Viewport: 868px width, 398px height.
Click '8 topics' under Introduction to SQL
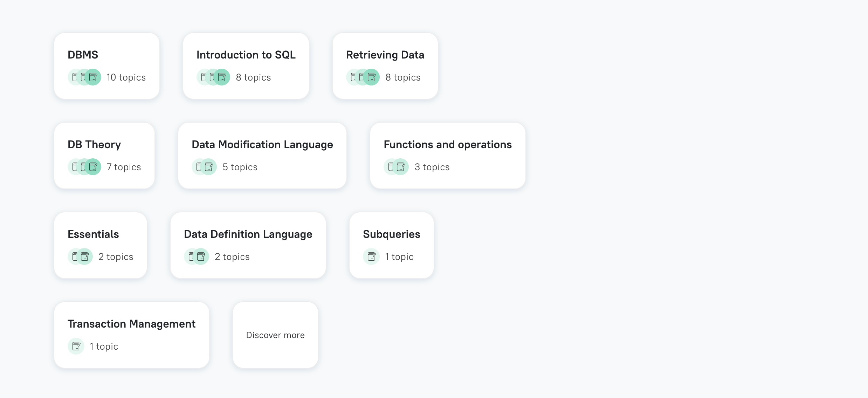tap(253, 77)
